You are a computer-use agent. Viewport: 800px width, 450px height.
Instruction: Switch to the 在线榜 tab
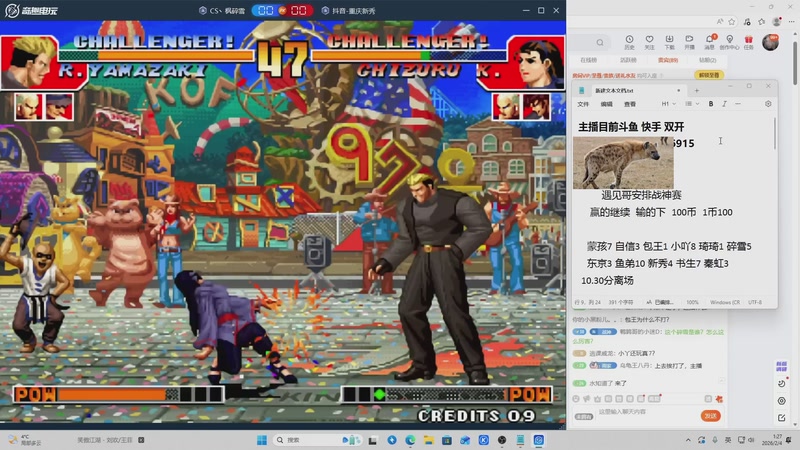click(588, 60)
